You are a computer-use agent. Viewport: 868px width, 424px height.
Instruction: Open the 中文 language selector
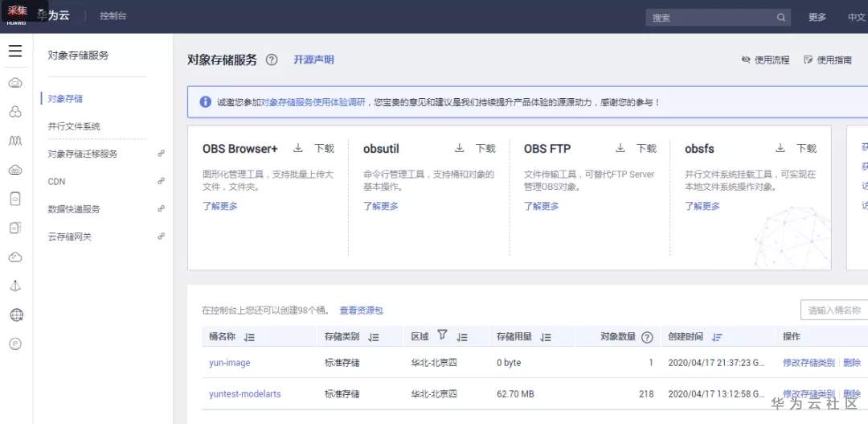coord(857,17)
